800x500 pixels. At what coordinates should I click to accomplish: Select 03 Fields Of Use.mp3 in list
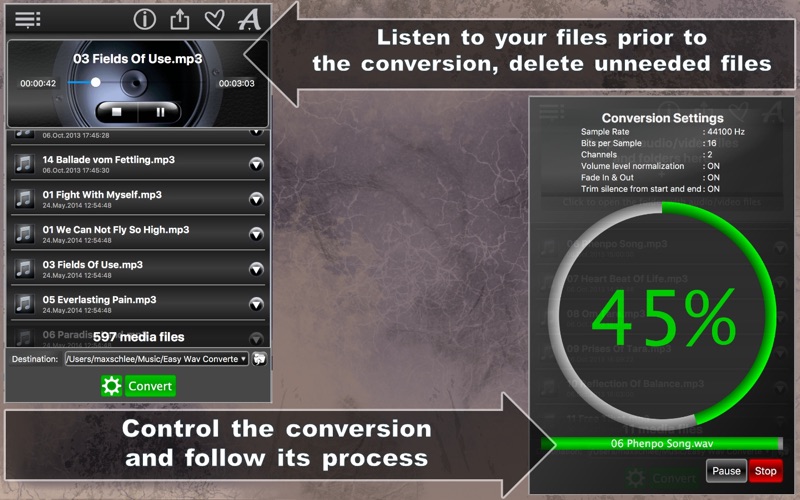(92, 265)
